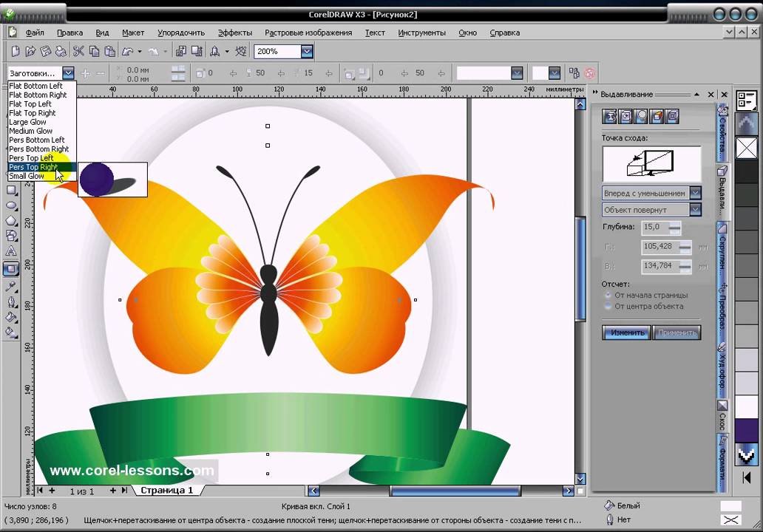Click the 'Применить' button
Viewport: 763px width, 532px height.
pyautogui.click(x=676, y=332)
